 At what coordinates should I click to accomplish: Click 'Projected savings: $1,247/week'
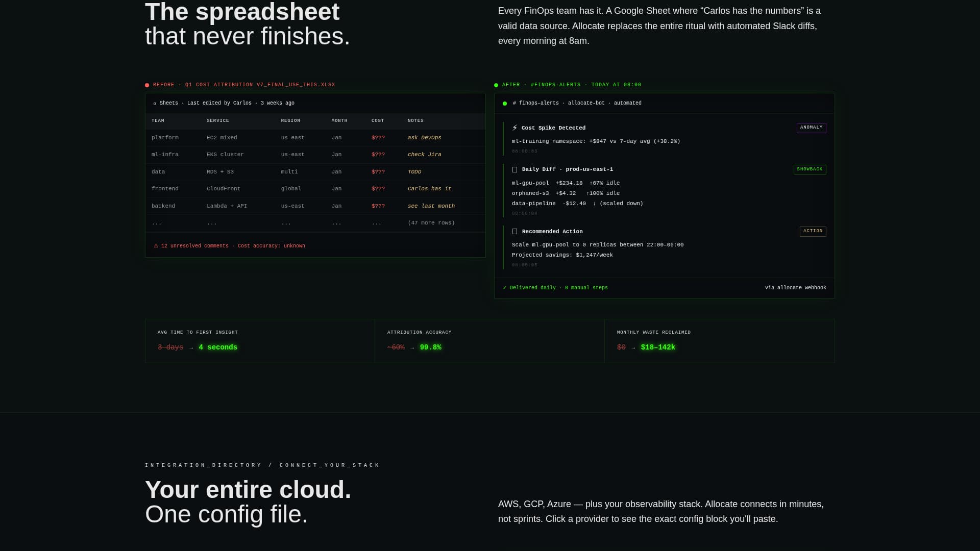pyautogui.click(x=562, y=255)
